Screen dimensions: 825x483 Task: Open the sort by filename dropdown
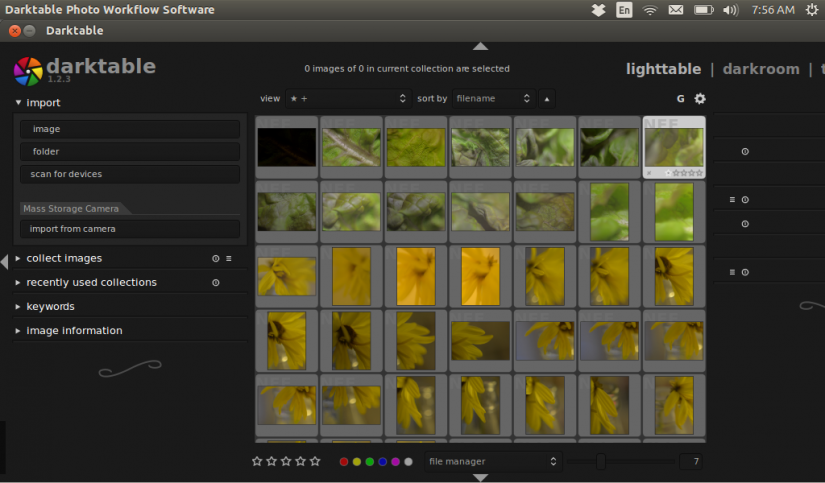(492, 99)
